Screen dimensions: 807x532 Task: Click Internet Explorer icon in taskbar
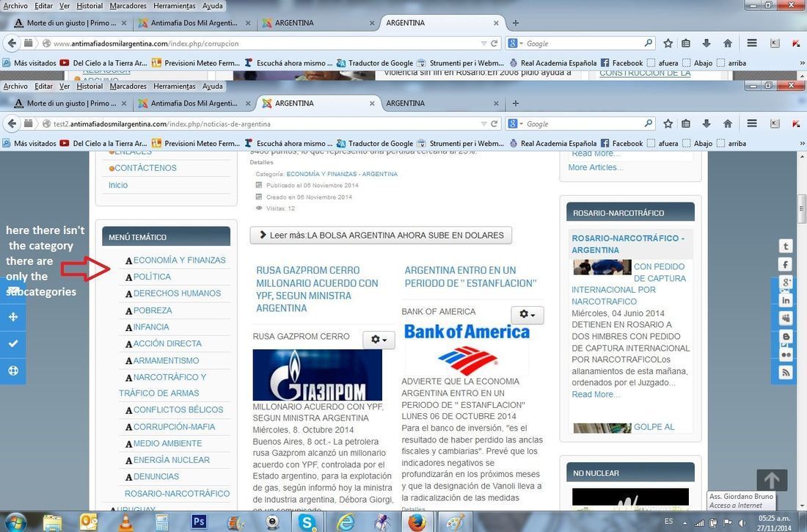[x=346, y=522]
